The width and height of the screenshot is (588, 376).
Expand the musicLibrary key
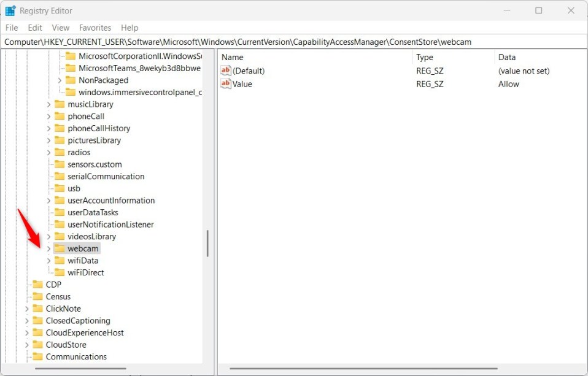point(48,105)
